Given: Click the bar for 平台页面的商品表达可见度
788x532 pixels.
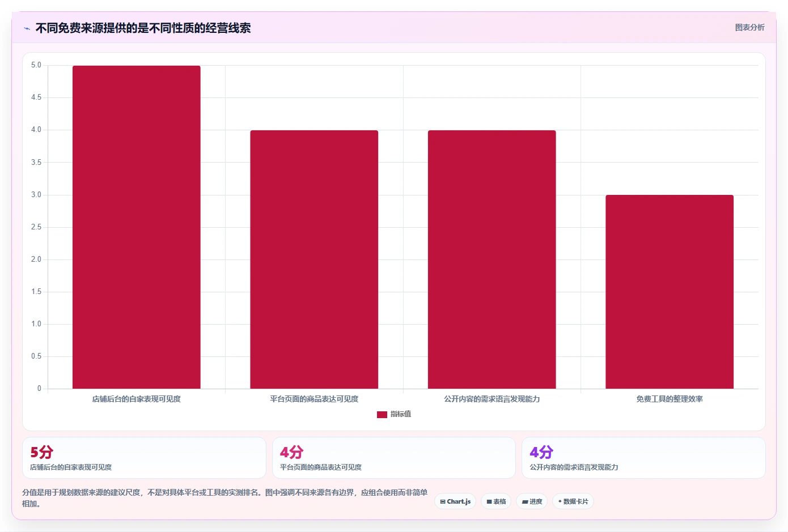Looking at the screenshot, I should click(314, 259).
